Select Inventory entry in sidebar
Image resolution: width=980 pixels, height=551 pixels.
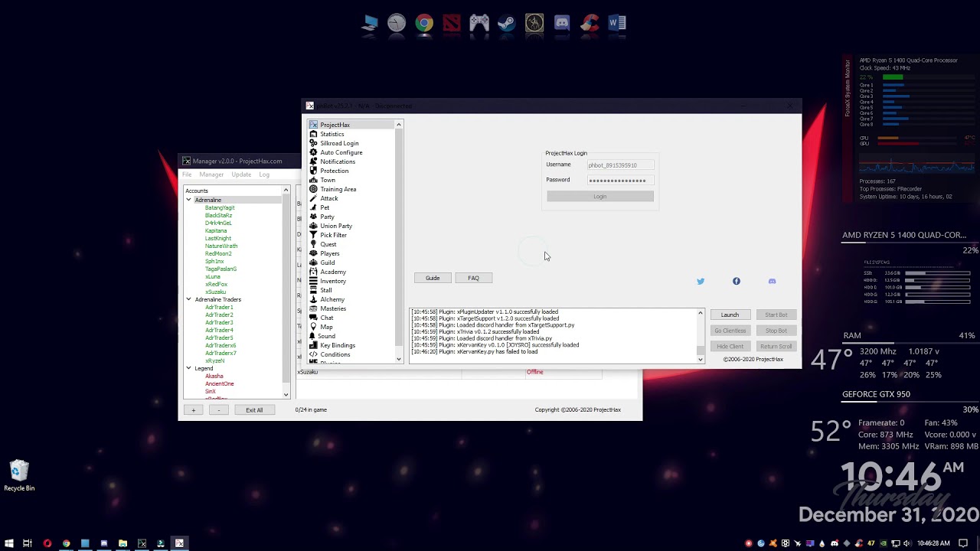[332, 281]
